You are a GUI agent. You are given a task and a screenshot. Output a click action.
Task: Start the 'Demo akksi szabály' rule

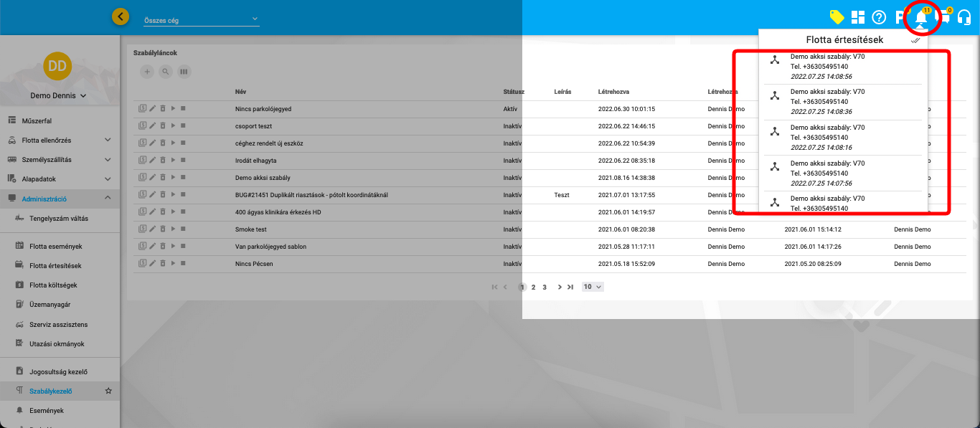point(173,178)
